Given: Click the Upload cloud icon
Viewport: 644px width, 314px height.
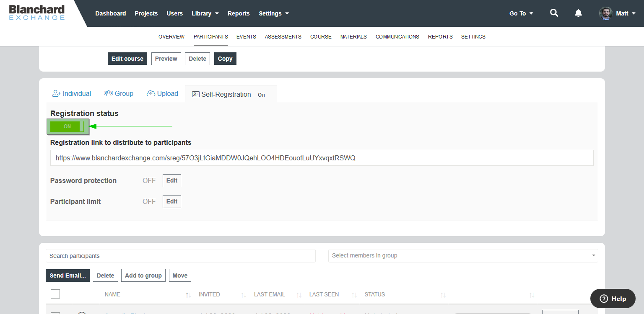Looking at the screenshot, I should (151, 93).
